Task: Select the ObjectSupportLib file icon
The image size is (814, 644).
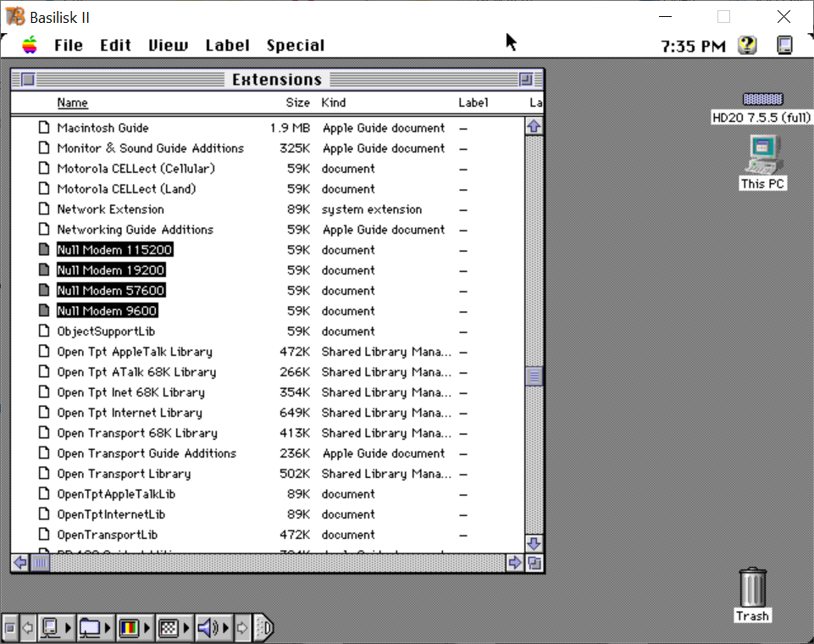Action: pyautogui.click(x=44, y=330)
